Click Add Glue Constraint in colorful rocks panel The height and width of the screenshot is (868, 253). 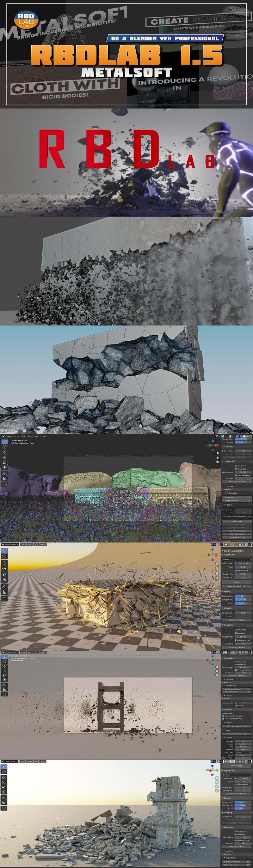pyautogui.click(x=237, y=482)
